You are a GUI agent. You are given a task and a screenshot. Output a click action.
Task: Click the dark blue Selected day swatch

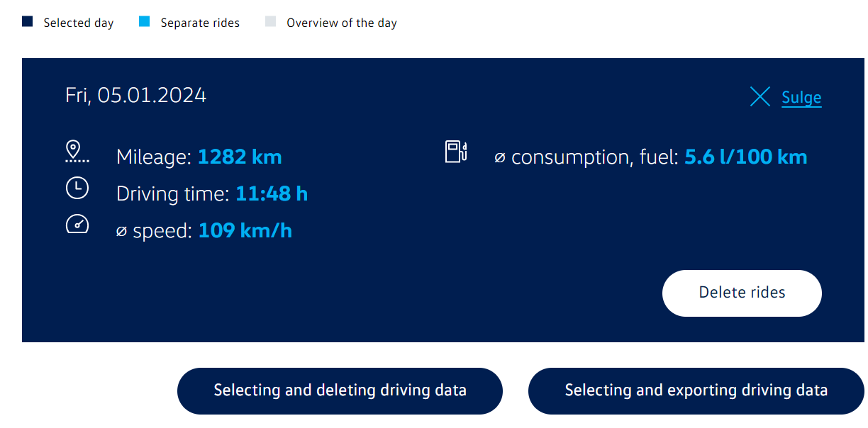(28, 22)
